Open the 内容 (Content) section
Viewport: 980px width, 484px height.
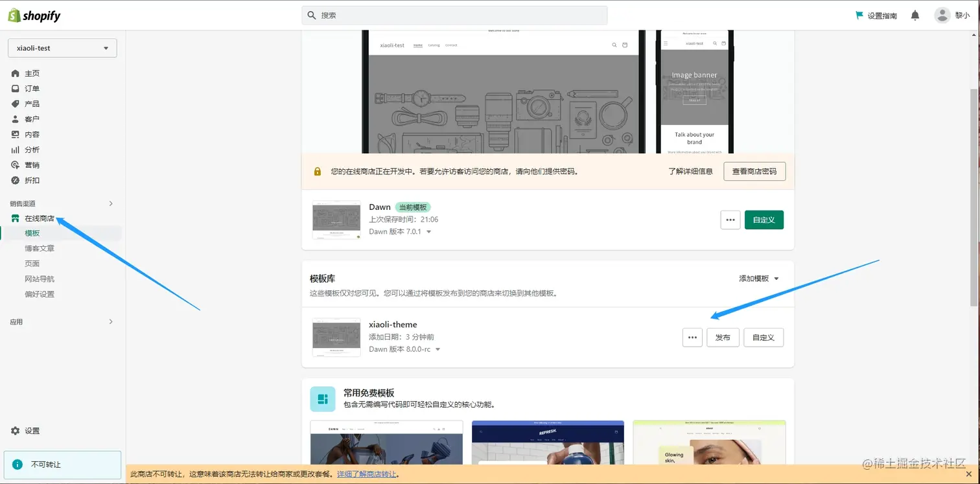click(x=32, y=134)
